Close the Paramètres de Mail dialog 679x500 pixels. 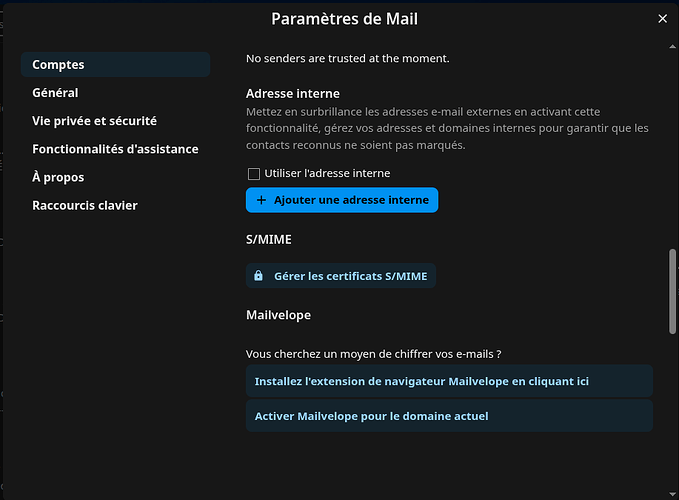point(662,19)
